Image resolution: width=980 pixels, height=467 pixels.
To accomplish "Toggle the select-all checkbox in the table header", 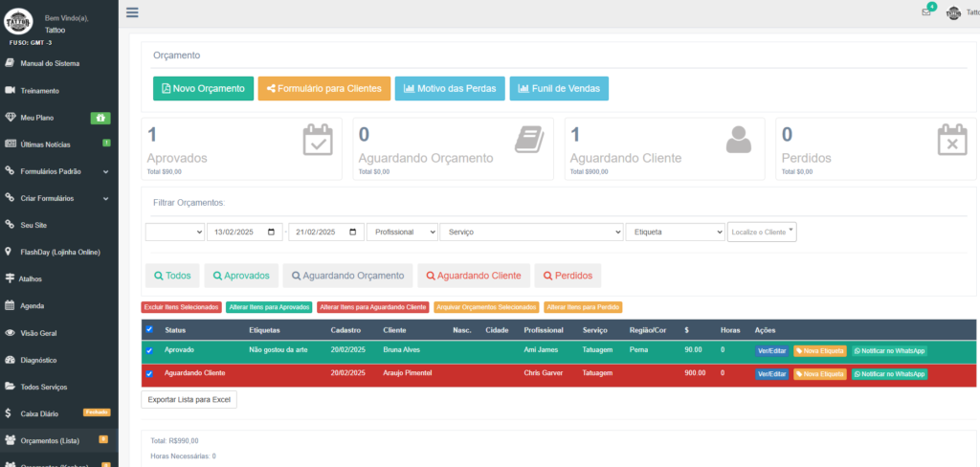I will click(148, 329).
